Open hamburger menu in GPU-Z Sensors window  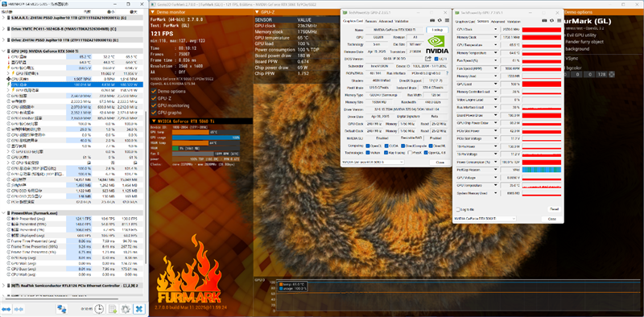point(558,21)
